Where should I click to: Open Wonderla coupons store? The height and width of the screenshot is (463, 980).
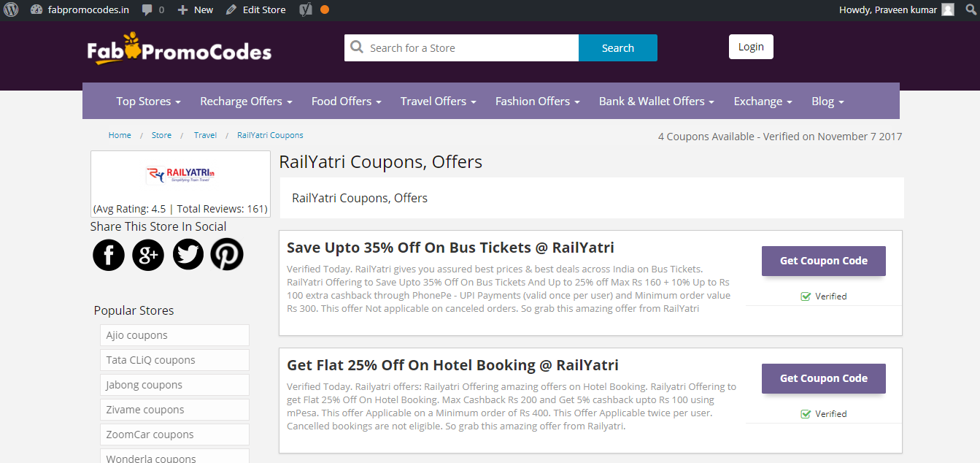(174, 457)
